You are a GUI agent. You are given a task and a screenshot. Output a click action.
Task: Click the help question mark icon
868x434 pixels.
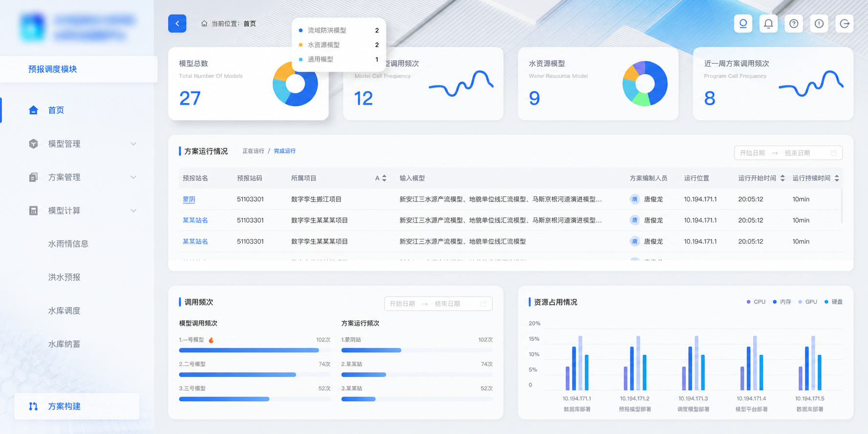click(794, 23)
